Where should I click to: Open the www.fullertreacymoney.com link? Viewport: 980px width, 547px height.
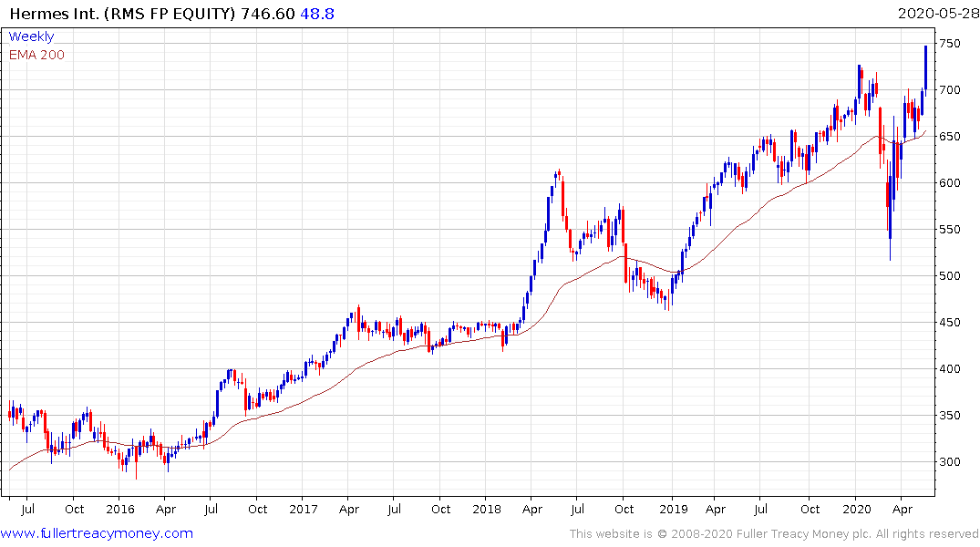97,533
